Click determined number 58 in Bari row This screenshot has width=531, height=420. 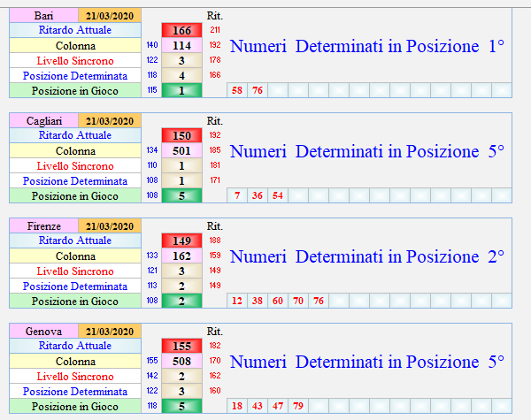(x=237, y=90)
